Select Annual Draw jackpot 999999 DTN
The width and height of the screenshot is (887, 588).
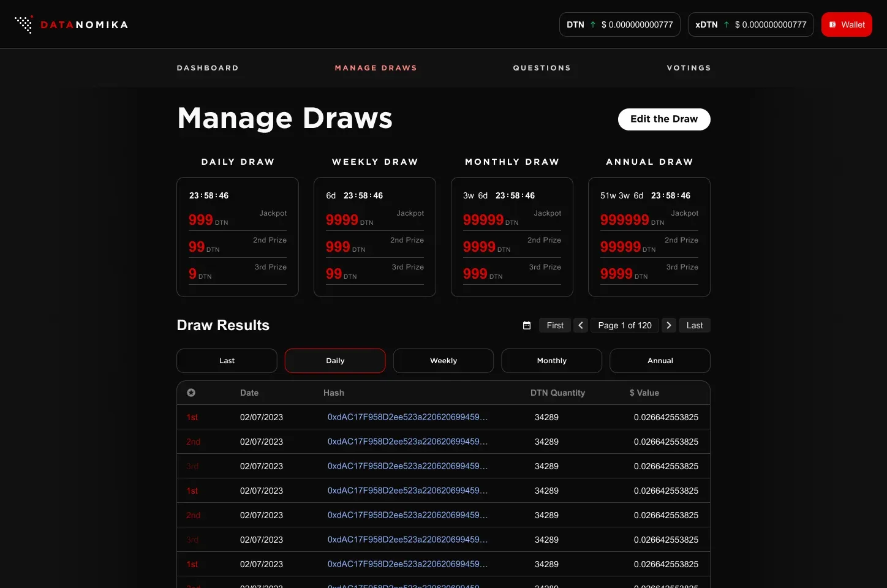tap(632, 220)
